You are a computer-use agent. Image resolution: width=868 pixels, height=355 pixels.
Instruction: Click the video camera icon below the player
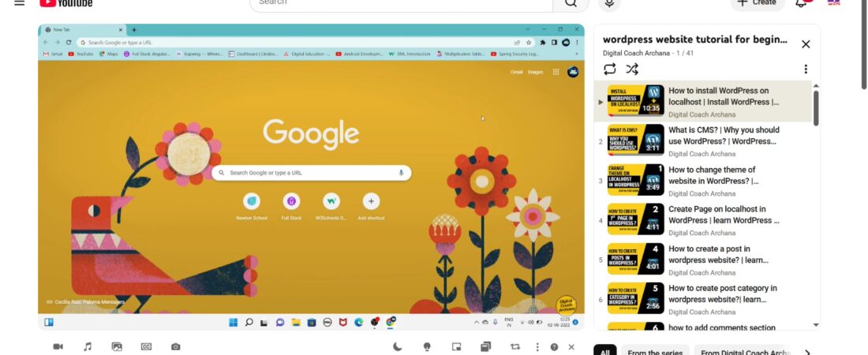tap(58, 346)
